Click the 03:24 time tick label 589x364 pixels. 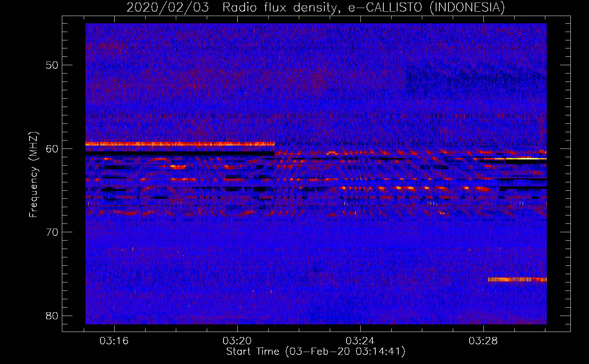pos(360,341)
